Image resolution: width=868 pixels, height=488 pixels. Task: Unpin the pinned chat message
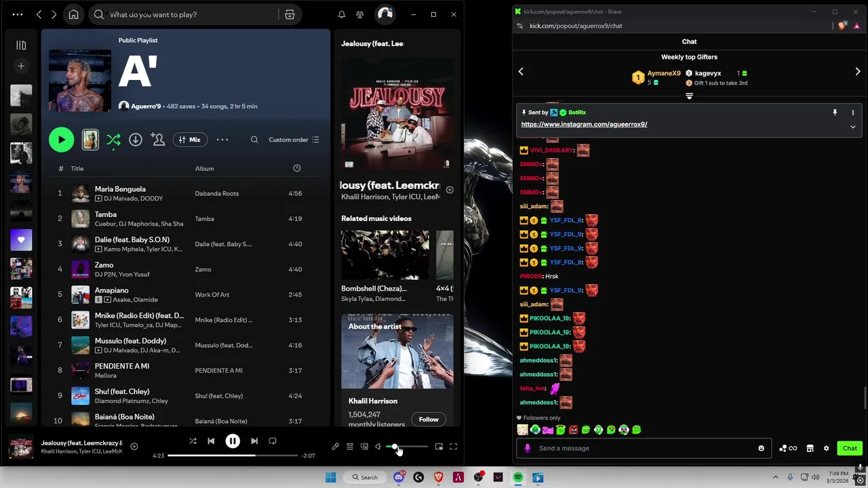[835, 113]
